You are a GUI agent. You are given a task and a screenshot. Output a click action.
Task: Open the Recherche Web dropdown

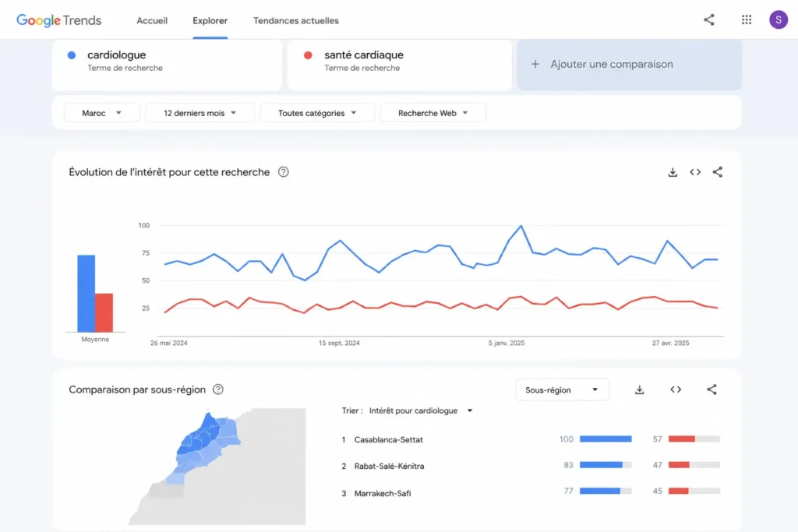pyautogui.click(x=433, y=113)
